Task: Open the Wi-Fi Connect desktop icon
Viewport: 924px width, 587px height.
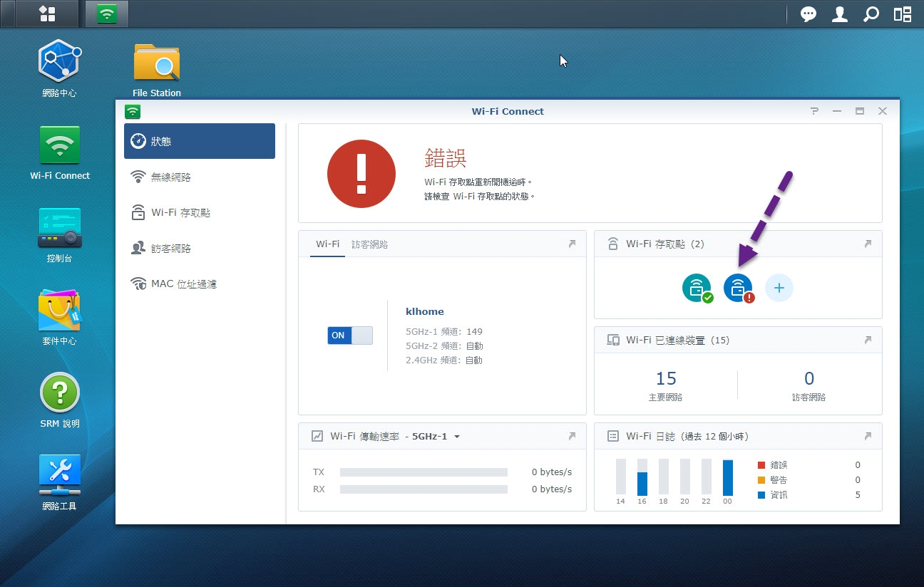Action: [x=60, y=152]
